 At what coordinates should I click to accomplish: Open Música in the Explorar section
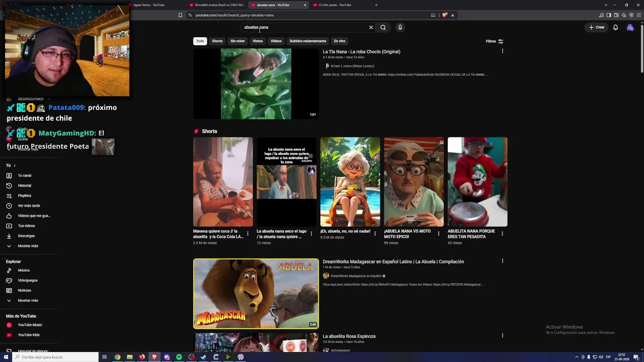(24, 270)
